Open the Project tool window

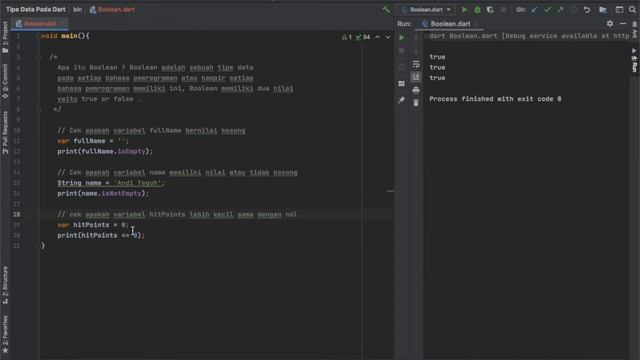(5, 37)
